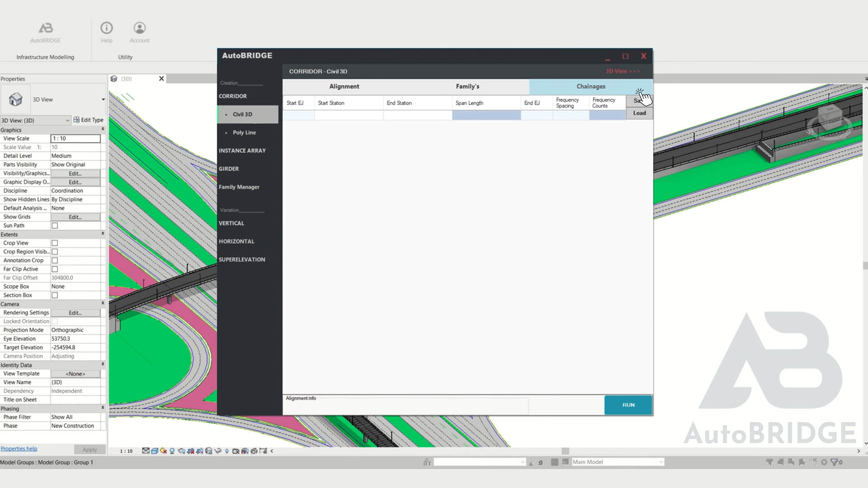Collapse the Extents properties group
Screen dimensions: 868x488
point(103,234)
